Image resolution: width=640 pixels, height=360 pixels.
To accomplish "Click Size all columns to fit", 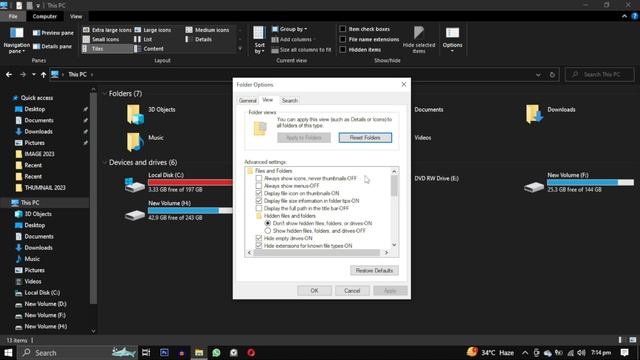I will point(301,50).
